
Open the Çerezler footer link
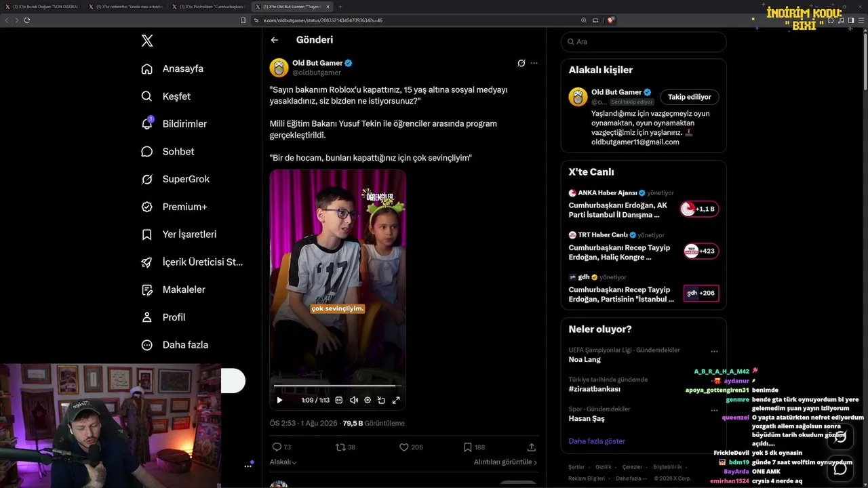pos(632,467)
